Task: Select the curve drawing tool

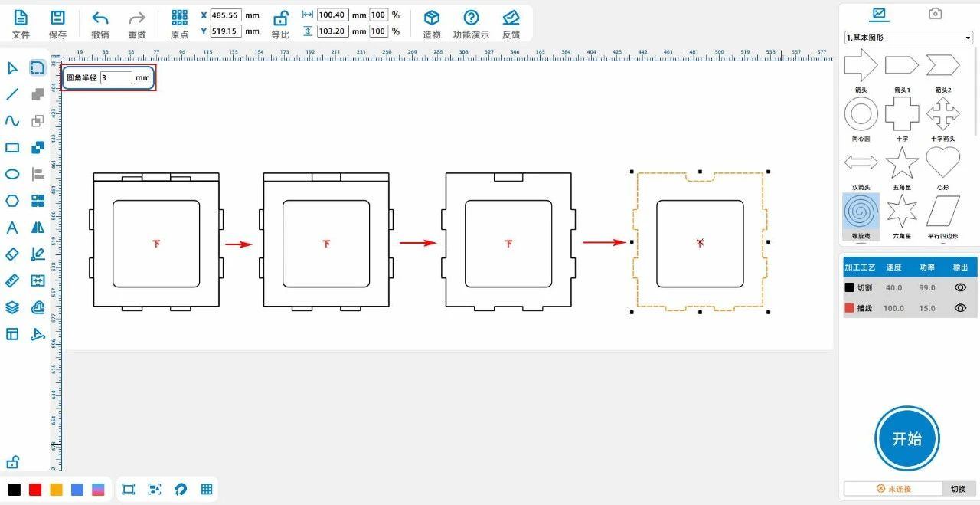Action: [12, 121]
